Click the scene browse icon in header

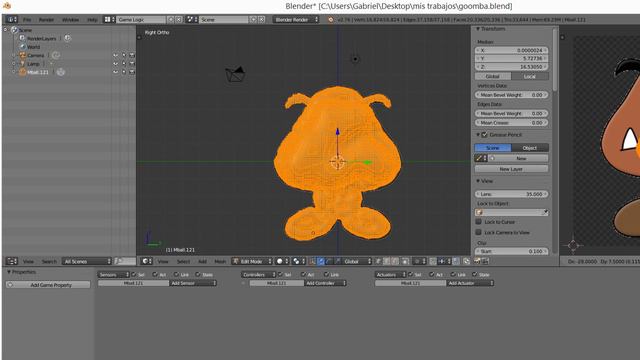[192, 19]
